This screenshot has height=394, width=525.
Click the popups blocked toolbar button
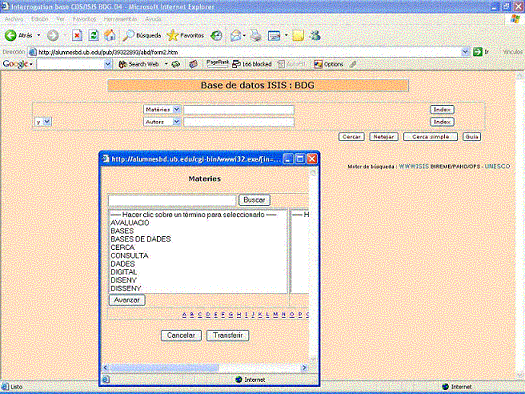click(252, 64)
